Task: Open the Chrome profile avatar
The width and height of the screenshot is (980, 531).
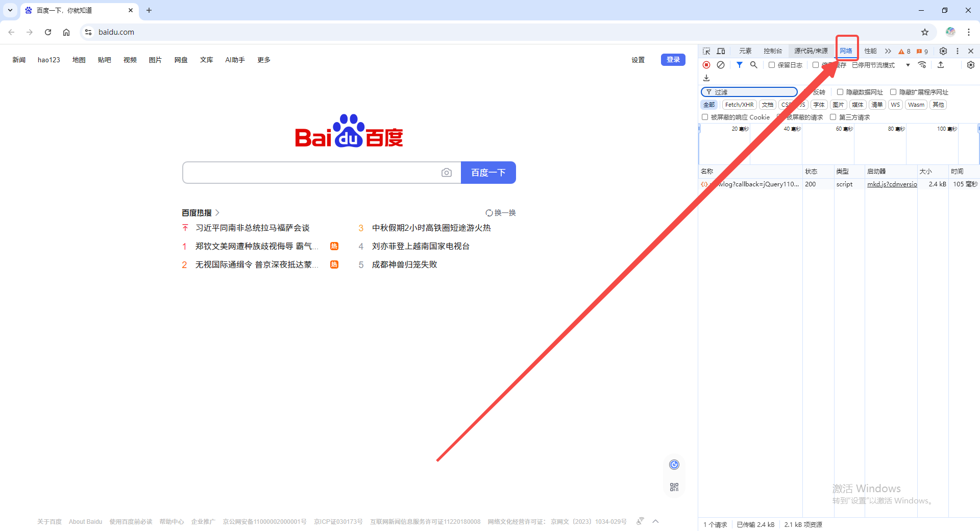Action: [x=950, y=32]
